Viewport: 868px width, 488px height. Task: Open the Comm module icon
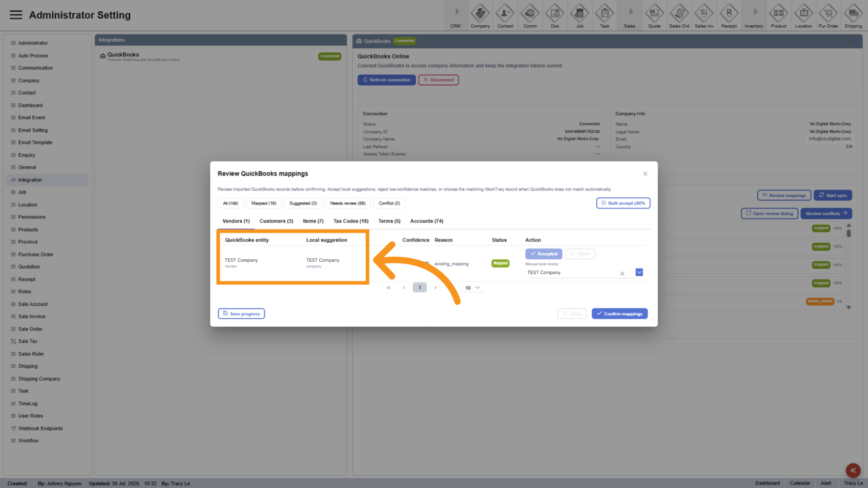pos(530,15)
